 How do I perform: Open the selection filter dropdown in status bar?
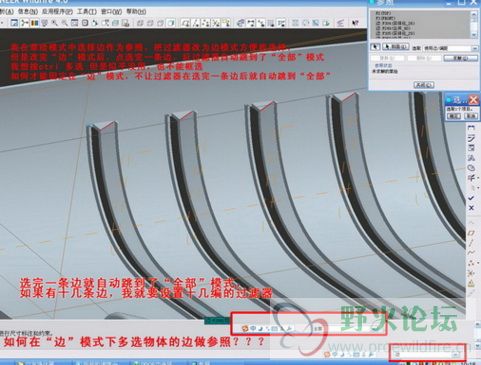[426, 354]
